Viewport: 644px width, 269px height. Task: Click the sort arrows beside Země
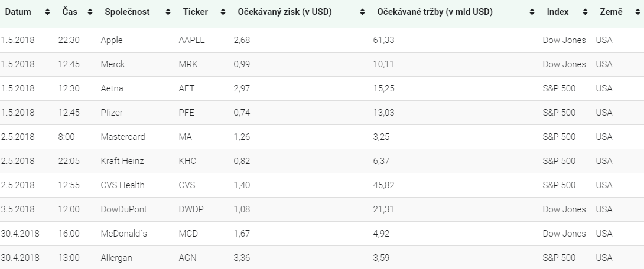pos(638,12)
